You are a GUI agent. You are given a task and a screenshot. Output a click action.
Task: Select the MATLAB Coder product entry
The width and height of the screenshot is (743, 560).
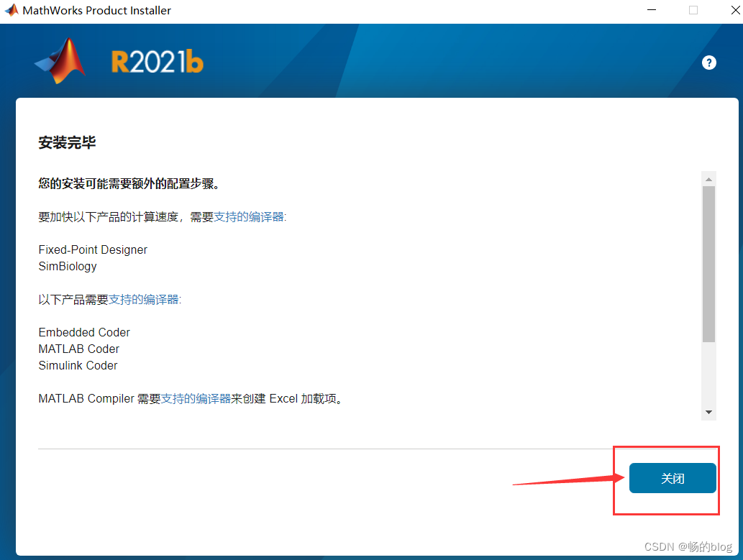click(x=78, y=349)
